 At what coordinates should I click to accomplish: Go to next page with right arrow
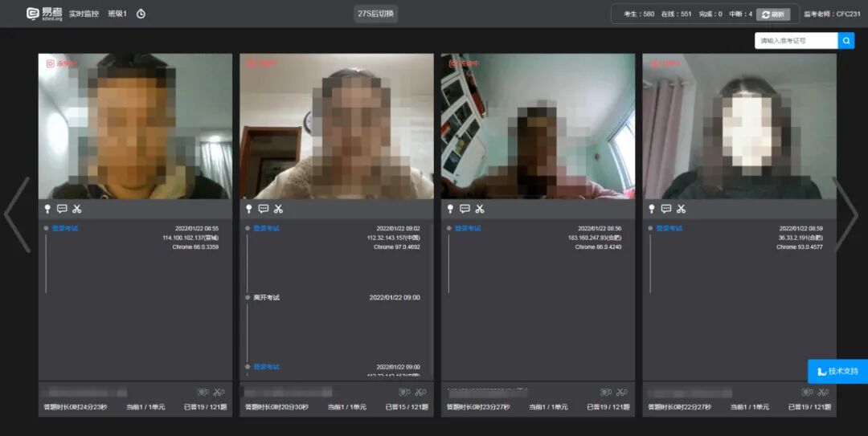point(845,214)
